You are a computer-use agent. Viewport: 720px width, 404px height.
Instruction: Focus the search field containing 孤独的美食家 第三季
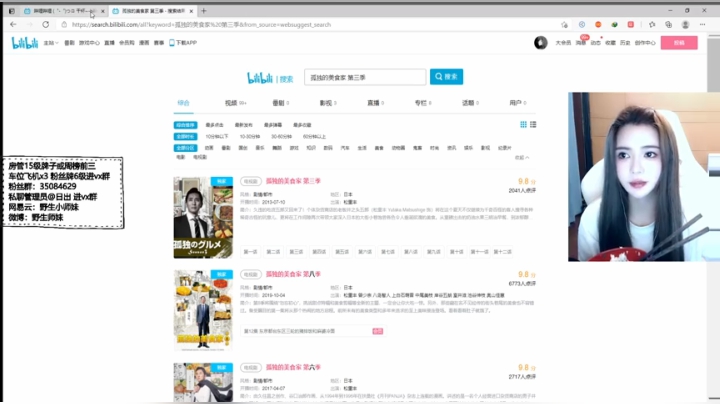[365, 77]
